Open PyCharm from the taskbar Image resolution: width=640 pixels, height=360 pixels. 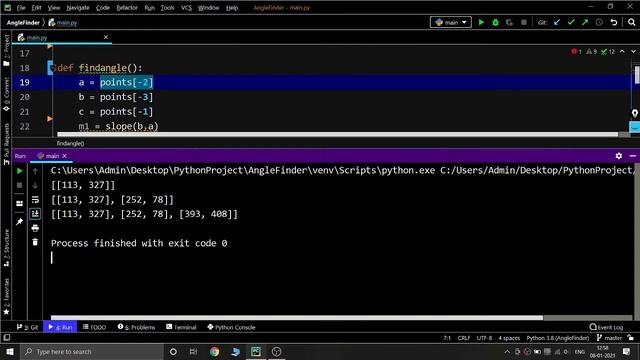click(256, 351)
